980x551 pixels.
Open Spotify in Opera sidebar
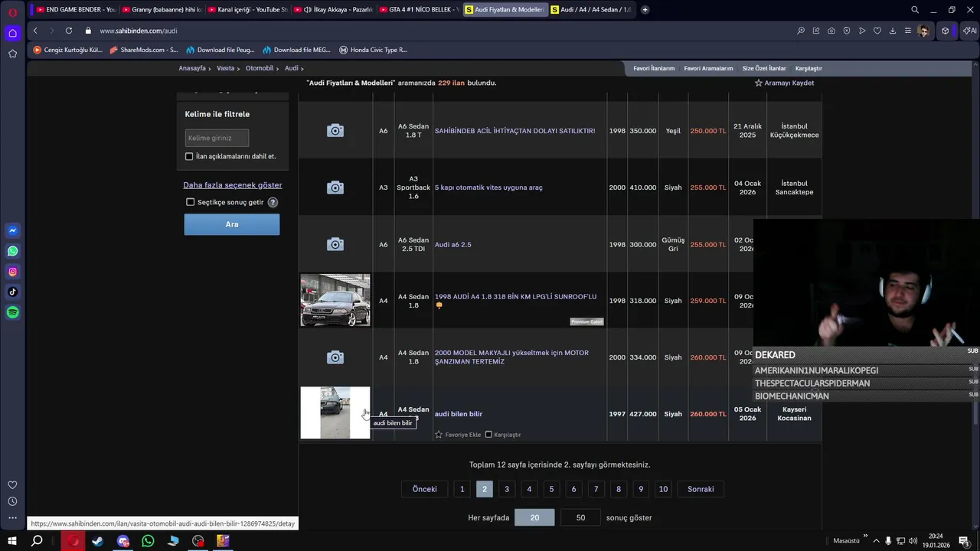[x=12, y=312]
